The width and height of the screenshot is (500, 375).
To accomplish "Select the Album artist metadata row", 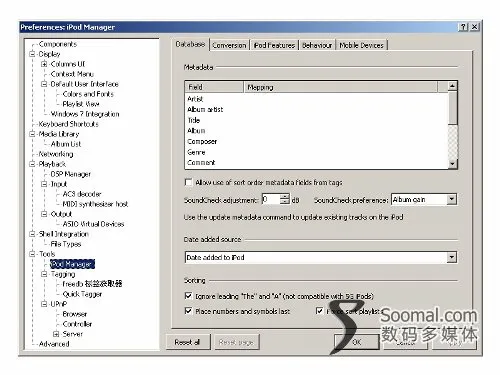I will coord(317,109).
